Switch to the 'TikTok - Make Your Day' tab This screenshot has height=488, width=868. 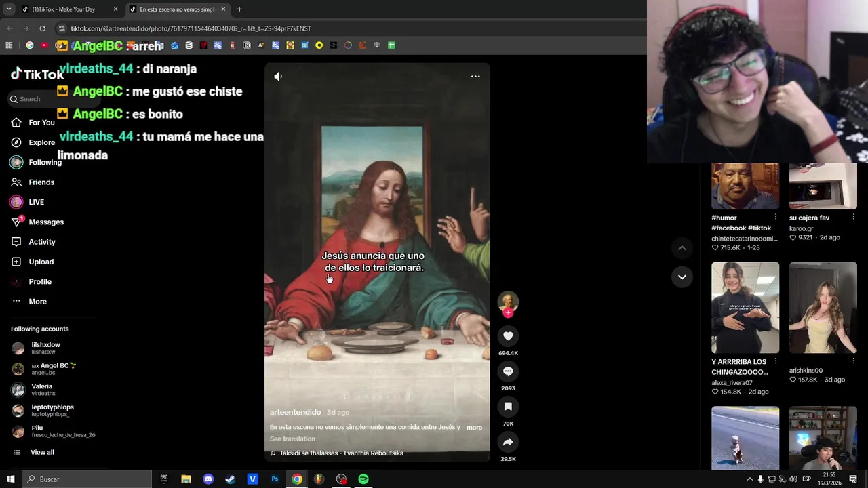coord(70,9)
